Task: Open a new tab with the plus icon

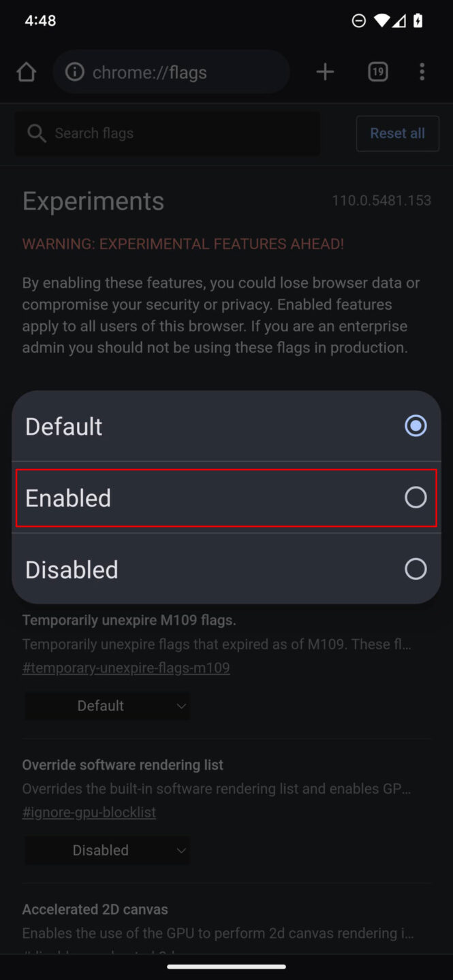Action: (x=325, y=71)
